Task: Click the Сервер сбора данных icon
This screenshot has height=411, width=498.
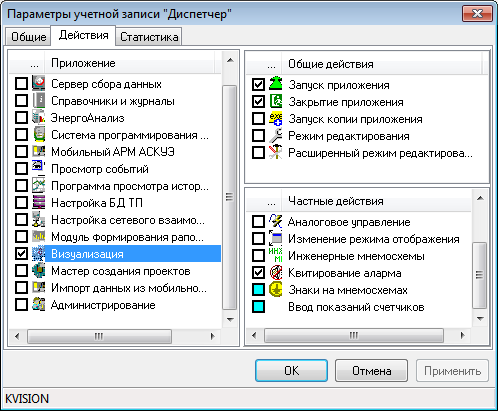Action: click(39, 83)
